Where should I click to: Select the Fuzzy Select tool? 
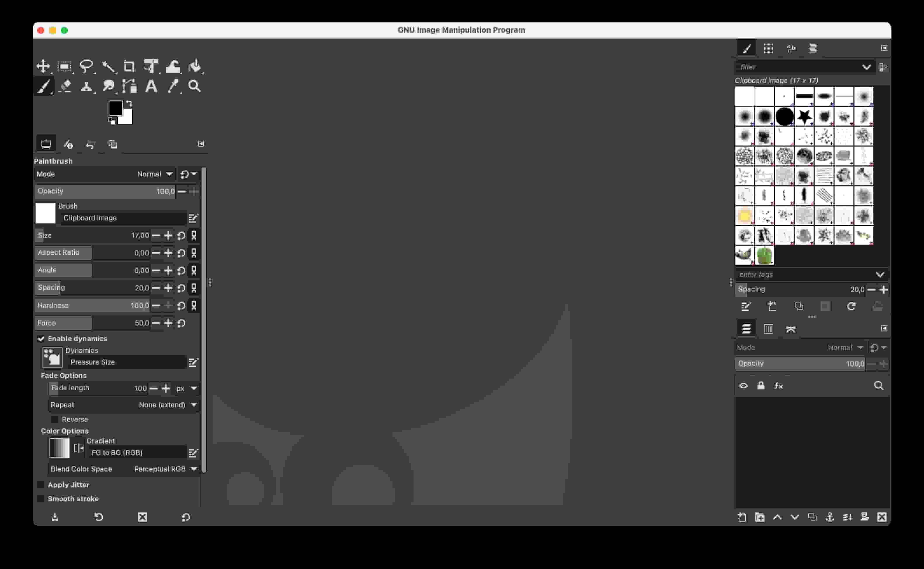108,66
